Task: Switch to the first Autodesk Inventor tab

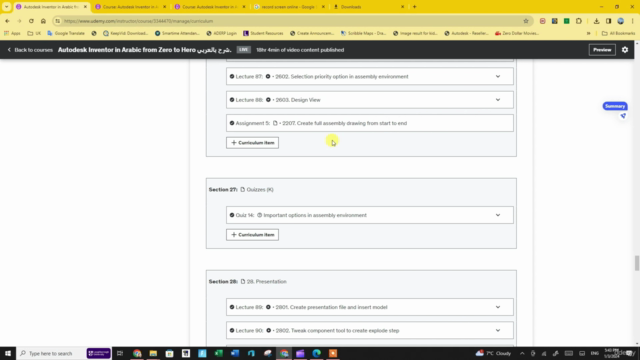Action: coord(51,7)
